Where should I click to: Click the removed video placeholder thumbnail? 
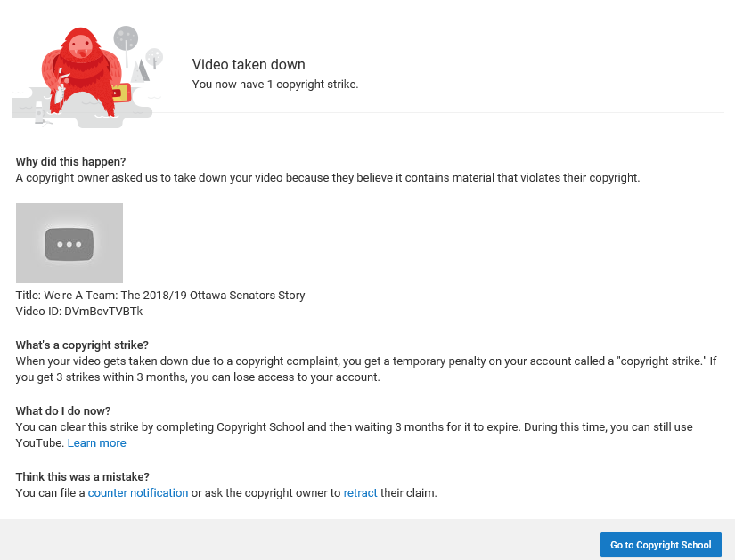point(69,243)
